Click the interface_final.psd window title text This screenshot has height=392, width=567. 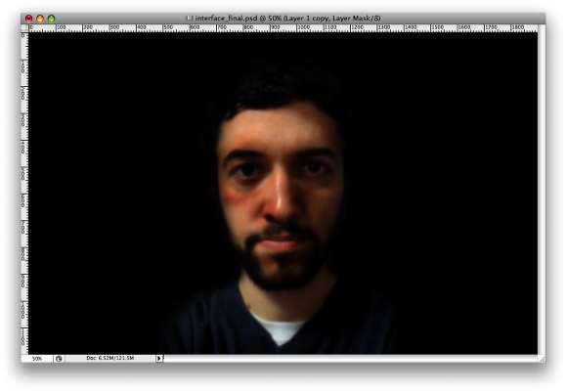coord(287,18)
